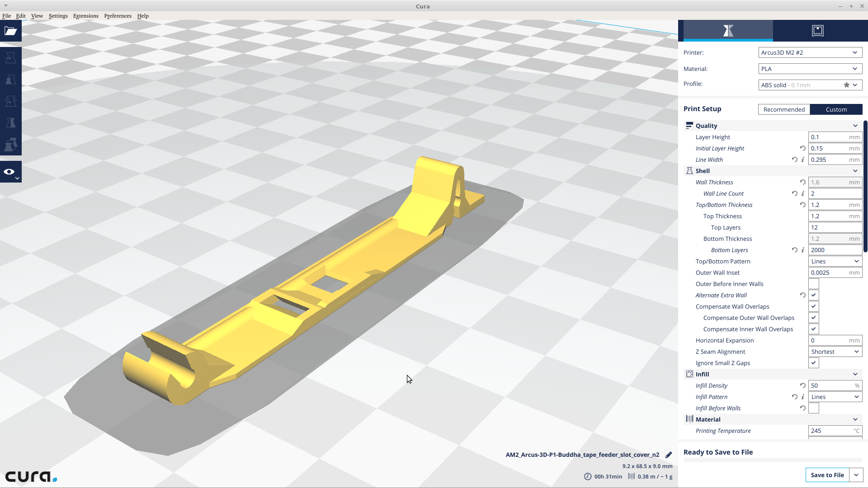Open Save to File options arrow
Viewport: 868px width, 488px height.
click(x=856, y=475)
